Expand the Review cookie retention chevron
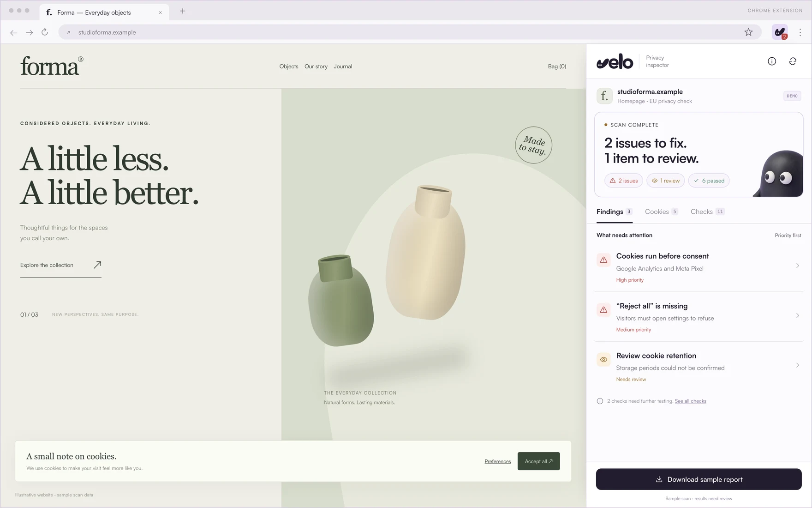Screen dimensions: 812x508 click(x=798, y=365)
